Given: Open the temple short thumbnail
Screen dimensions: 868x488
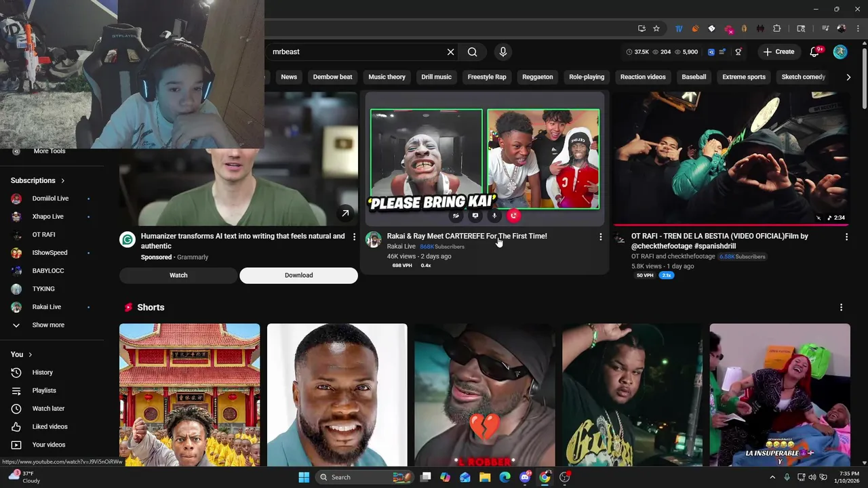Looking at the screenshot, I should (189, 395).
